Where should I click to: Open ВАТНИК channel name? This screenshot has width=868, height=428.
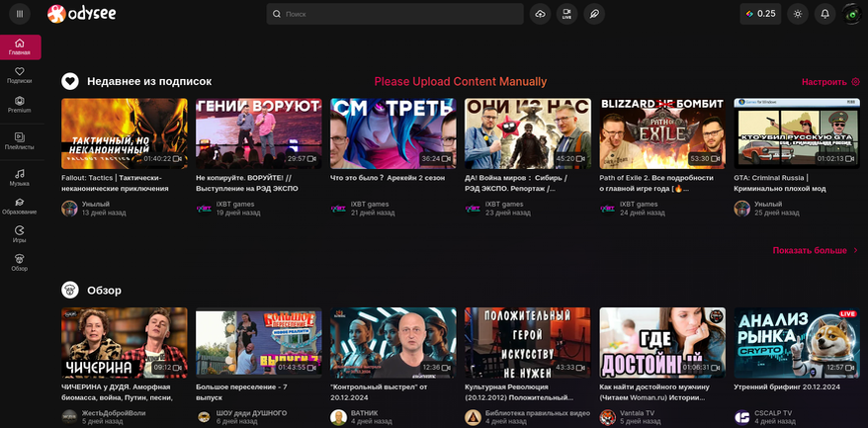click(364, 413)
